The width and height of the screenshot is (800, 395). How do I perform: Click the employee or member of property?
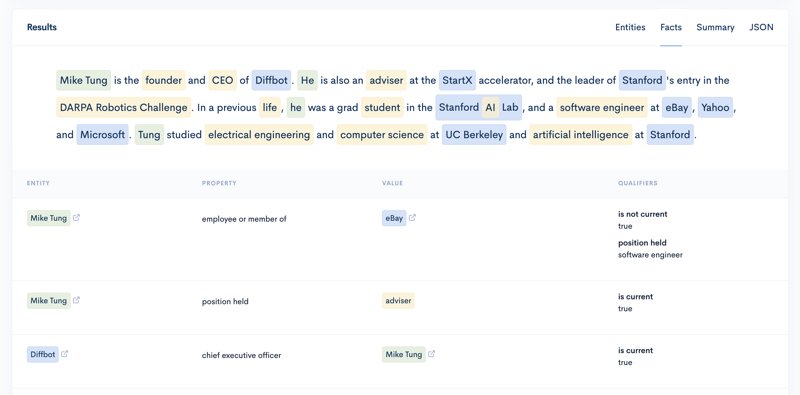tap(244, 219)
